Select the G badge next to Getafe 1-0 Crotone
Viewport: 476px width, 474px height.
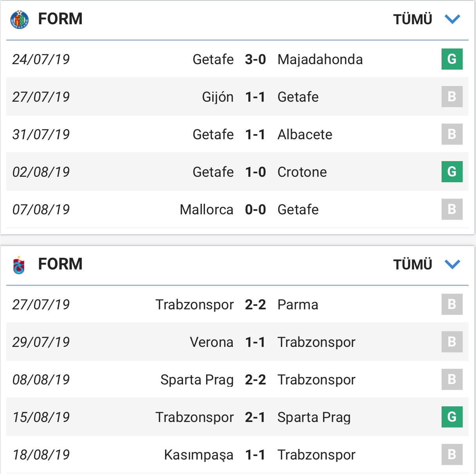tap(452, 172)
